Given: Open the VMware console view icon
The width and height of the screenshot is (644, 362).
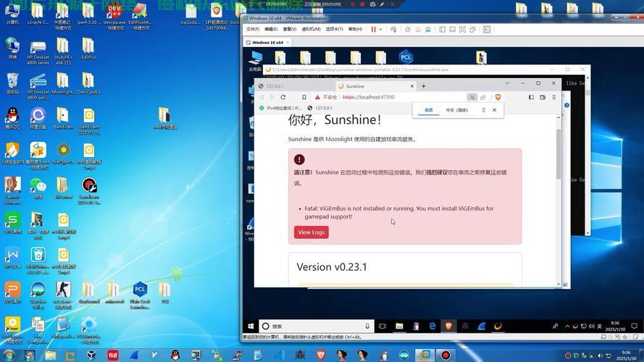Looking at the screenshot, I should [487, 30].
